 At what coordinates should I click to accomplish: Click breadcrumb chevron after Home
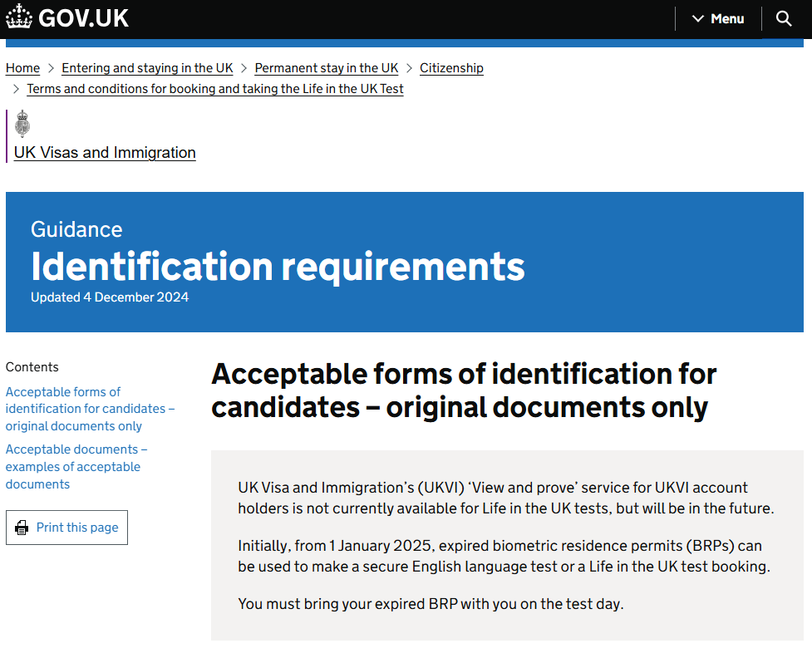point(51,68)
